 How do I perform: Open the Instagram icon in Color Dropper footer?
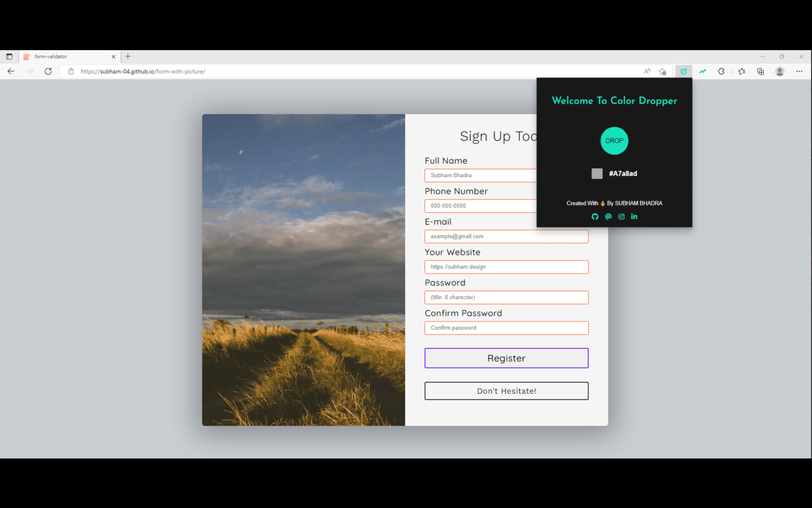click(621, 217)
